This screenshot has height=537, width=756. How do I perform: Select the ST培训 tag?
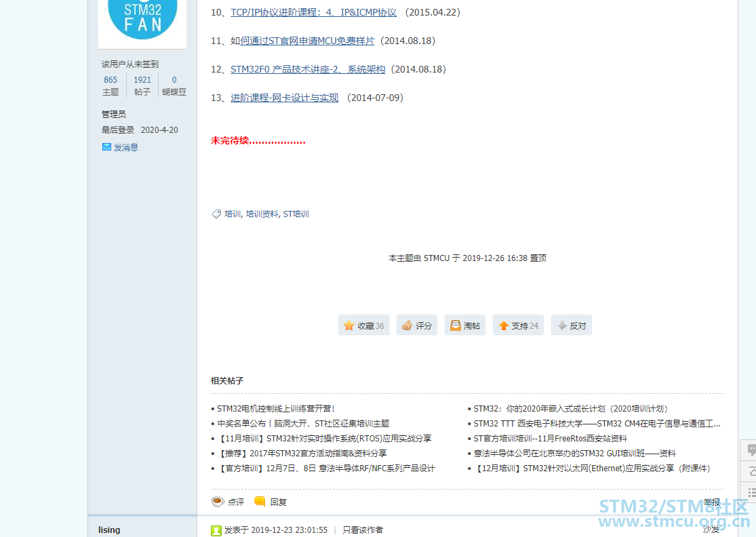point(296,214)
